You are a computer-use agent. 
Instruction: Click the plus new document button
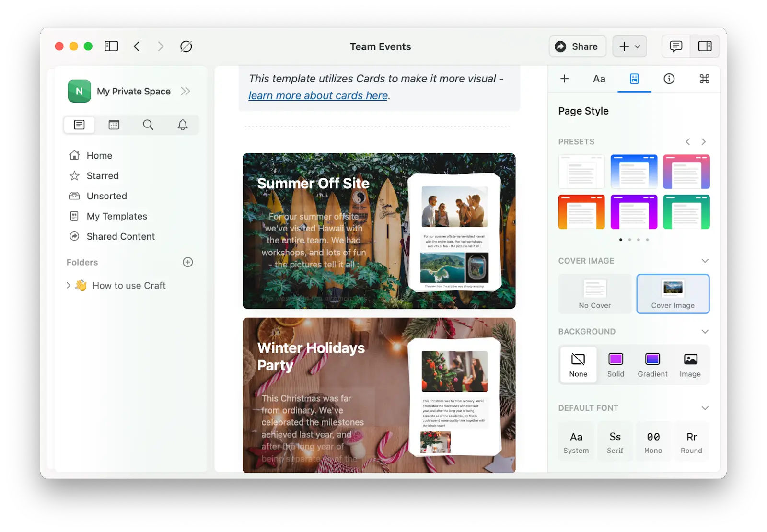click(630, 46)
